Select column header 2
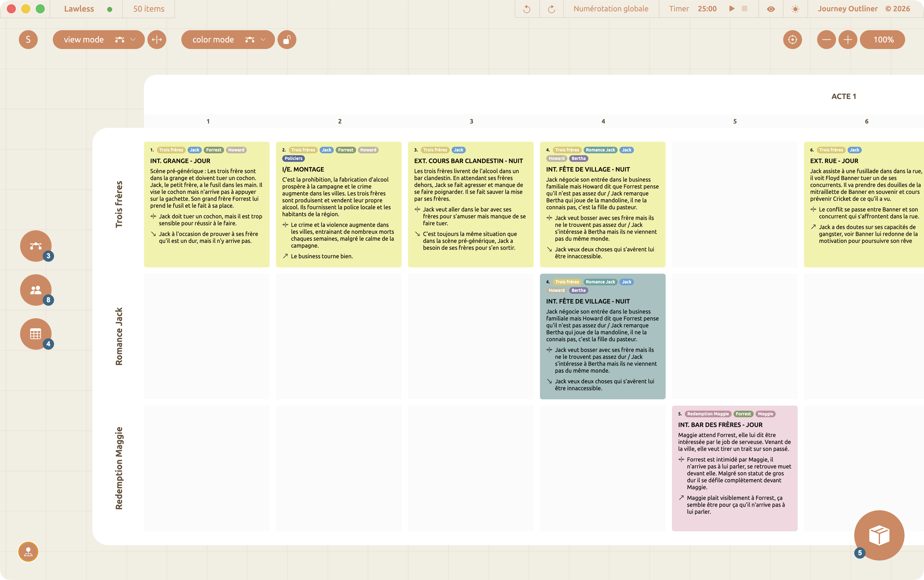Viewport: 924px width, 580px height. coord(340,121)
